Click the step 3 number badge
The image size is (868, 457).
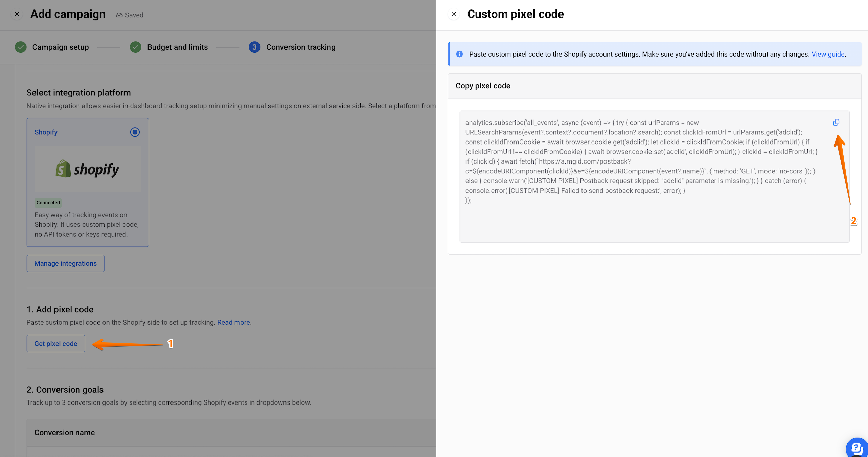(x=254, y=47)
